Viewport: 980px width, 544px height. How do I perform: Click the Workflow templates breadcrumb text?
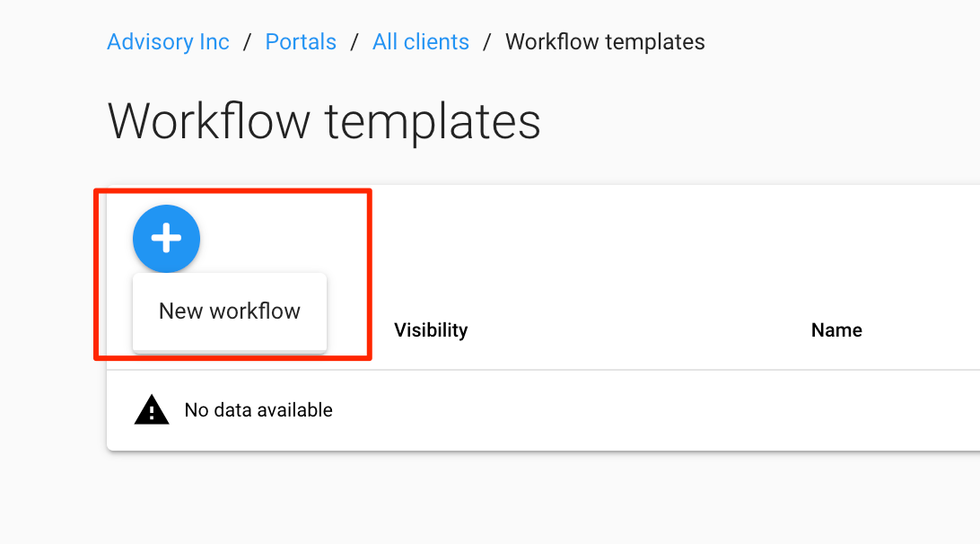point(605,42)
